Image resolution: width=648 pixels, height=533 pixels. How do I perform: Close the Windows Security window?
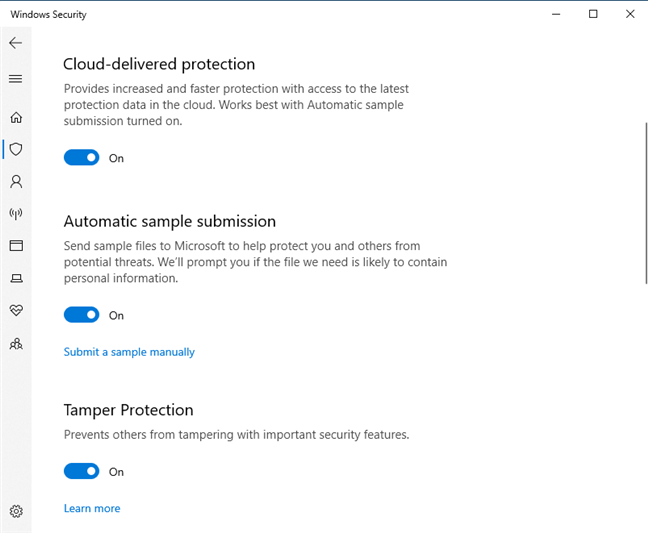click(628, 14)
